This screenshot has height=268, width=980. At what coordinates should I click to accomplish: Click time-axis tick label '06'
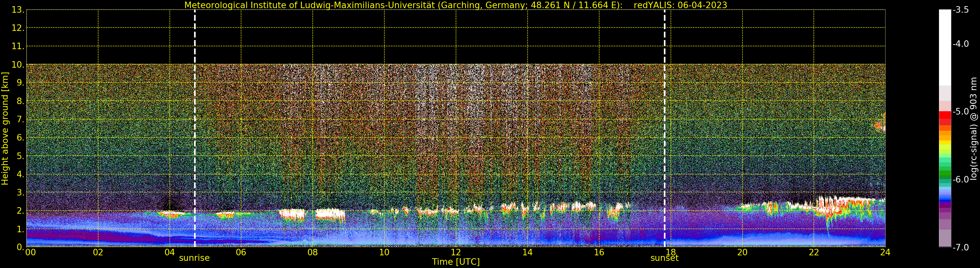(241, 252)
